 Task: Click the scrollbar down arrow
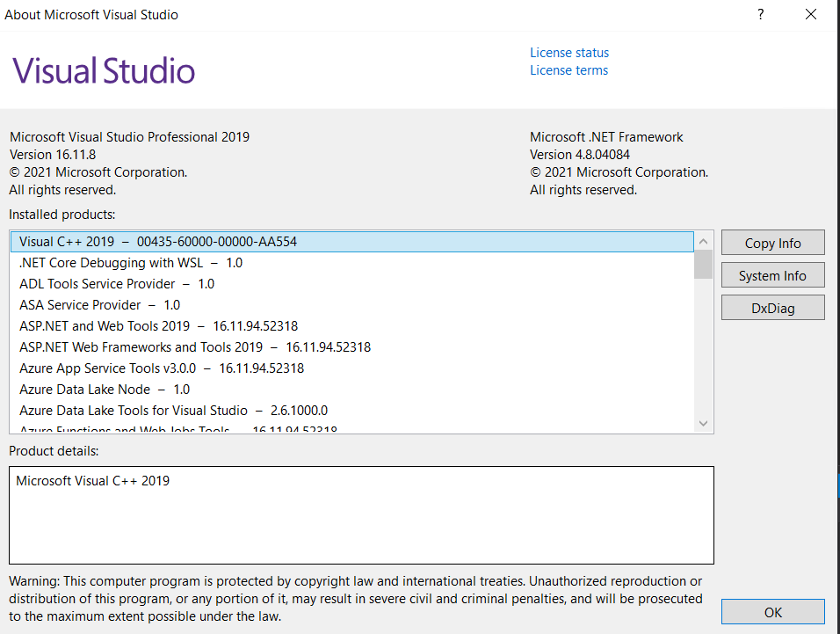coord(703,423)
